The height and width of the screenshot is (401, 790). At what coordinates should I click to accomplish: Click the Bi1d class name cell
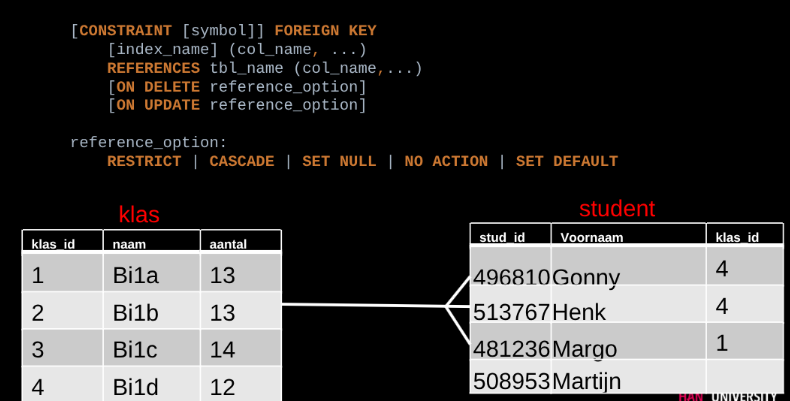(x=137, y=386)
